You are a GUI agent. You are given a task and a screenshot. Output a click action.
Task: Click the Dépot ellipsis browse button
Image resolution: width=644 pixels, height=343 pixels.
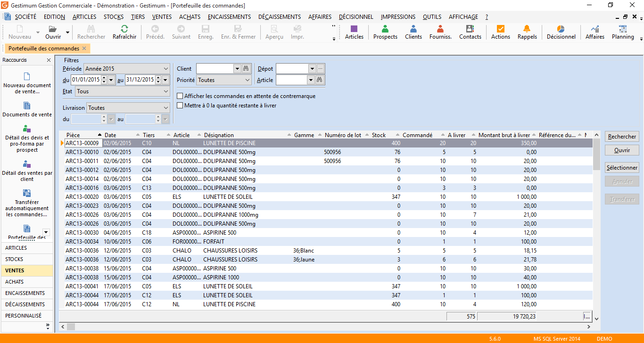point(321,69)
